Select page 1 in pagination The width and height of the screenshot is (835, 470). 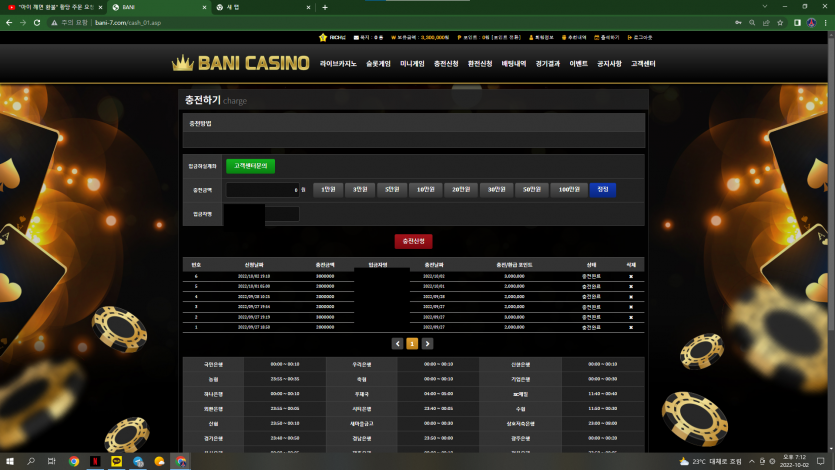412,344
